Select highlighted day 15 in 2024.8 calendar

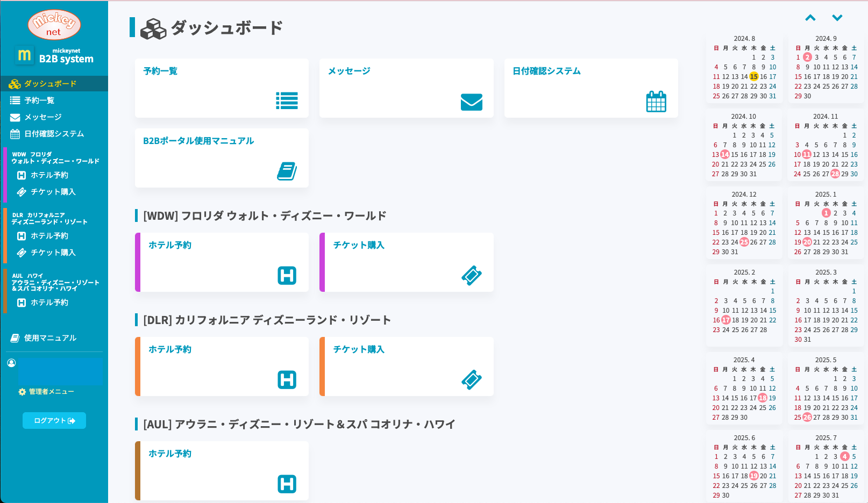pos(754,77)
